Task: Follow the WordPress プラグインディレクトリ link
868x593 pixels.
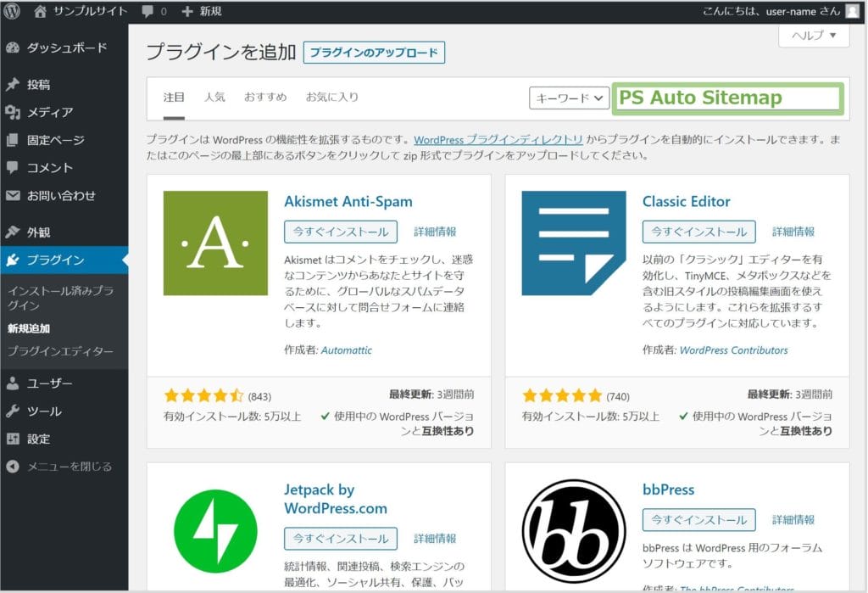Action: click(498, 140)
